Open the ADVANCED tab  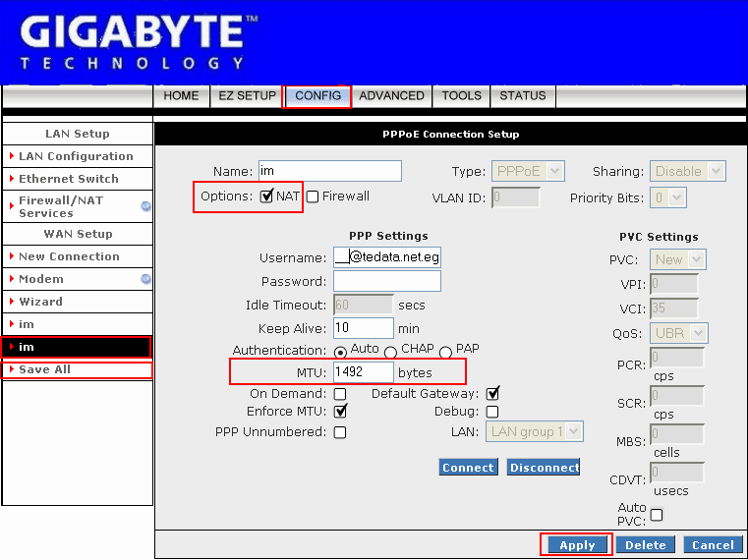coord(391,96)
